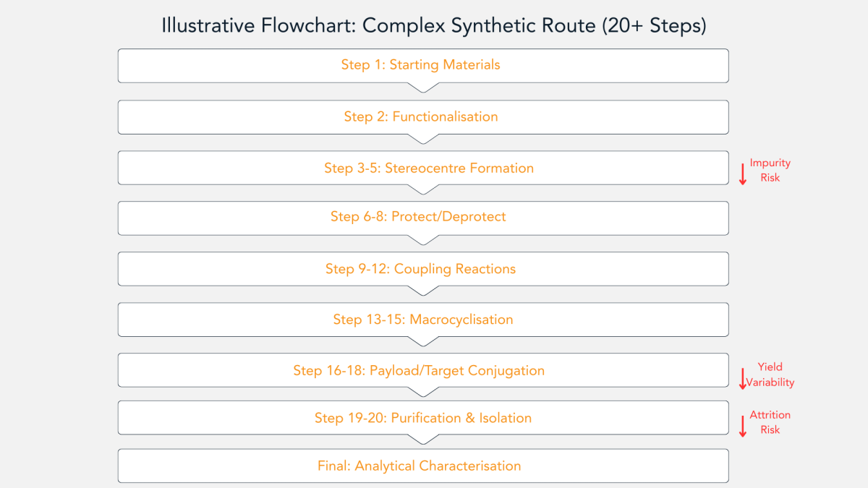Click the red arrow beside Impurity Risk
The image size is (868, 488).
[x=742, y=174]
